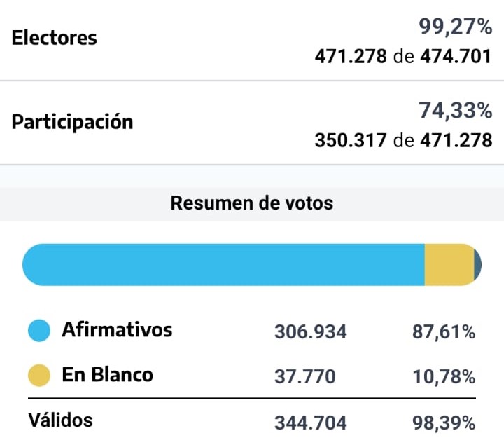Screen dimensions: 504x438
Task: Tap the Resumen de votos header
Action: 252,203
